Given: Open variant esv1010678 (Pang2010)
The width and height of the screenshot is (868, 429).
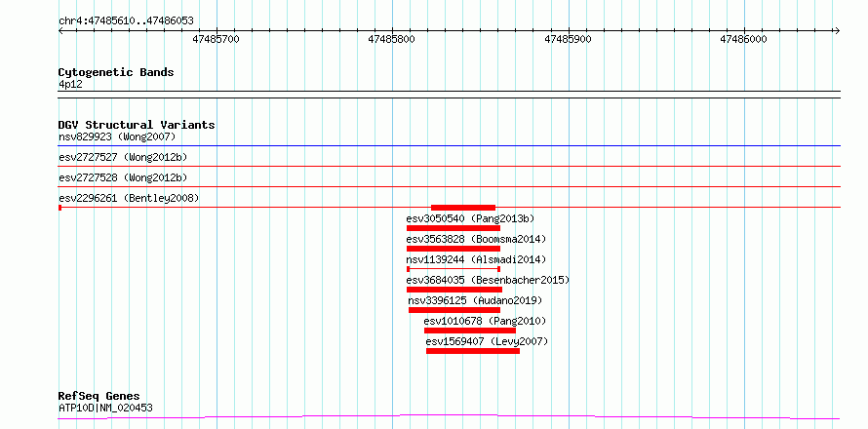Looking at the screenshot, I should coord(485,321).
